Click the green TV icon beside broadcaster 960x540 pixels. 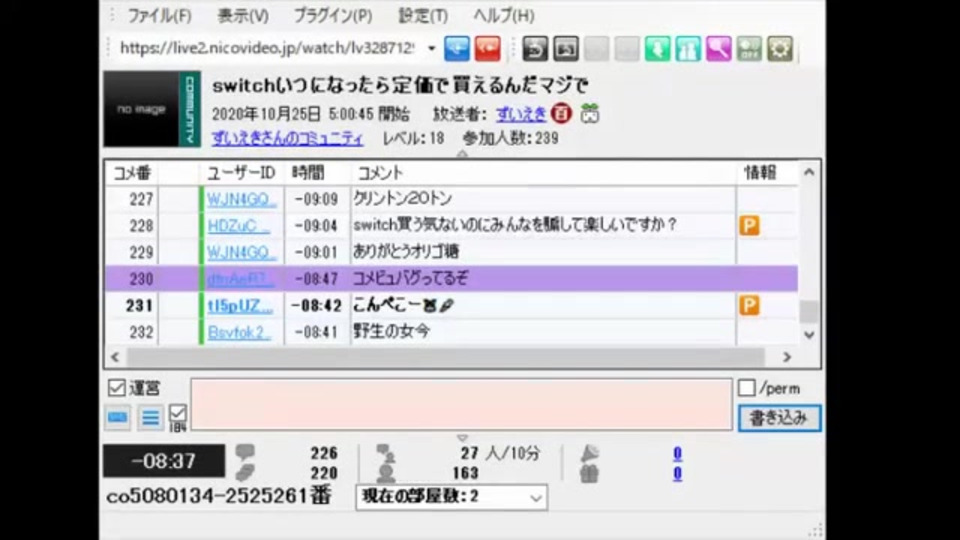click(x=590, y=113)
